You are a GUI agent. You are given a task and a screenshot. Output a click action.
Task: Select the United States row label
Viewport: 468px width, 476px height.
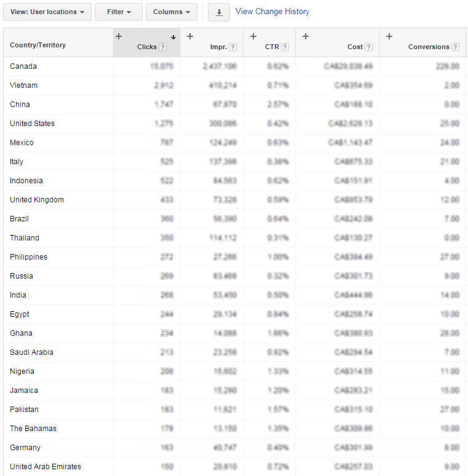point(32,124)
